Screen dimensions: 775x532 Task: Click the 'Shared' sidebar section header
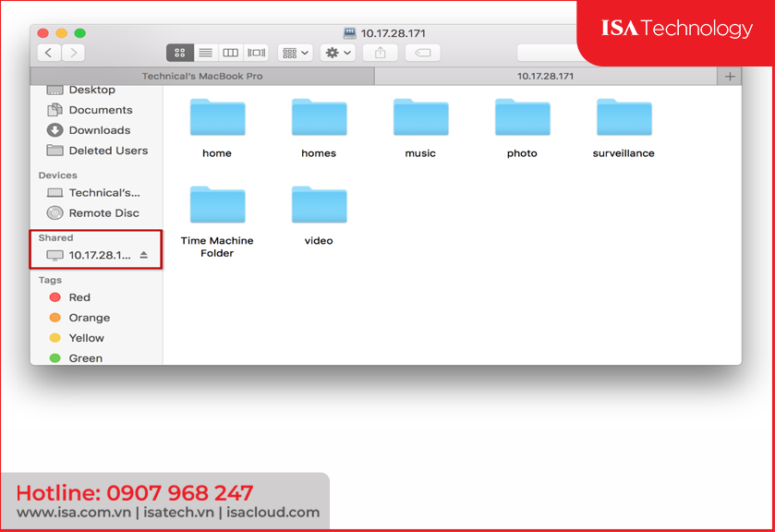click(55, 237)
